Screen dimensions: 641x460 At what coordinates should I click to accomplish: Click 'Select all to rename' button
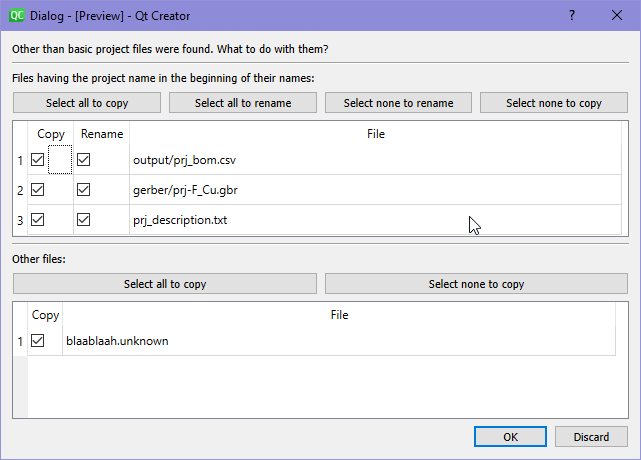pos(243,103)
